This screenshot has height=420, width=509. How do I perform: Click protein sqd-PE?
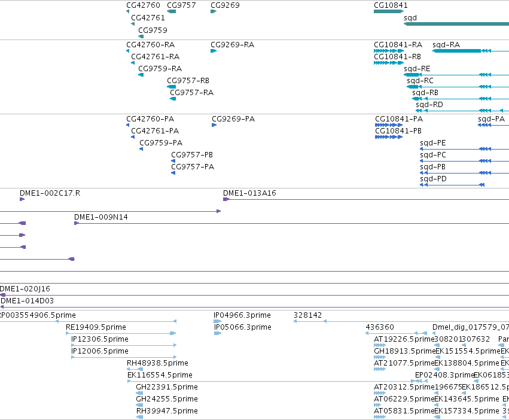[x=432, y=143]
